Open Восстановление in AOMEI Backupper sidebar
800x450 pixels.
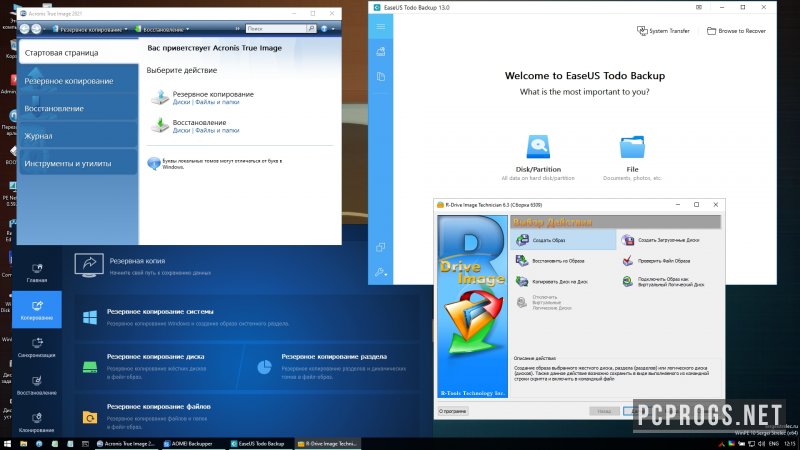point(37,385)
